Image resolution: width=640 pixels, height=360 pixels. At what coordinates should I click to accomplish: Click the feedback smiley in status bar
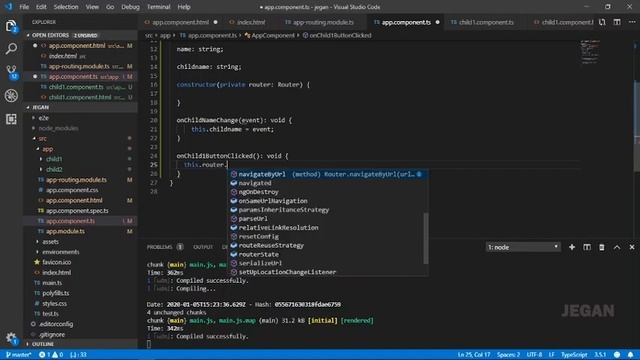click(x=617, y=355)
